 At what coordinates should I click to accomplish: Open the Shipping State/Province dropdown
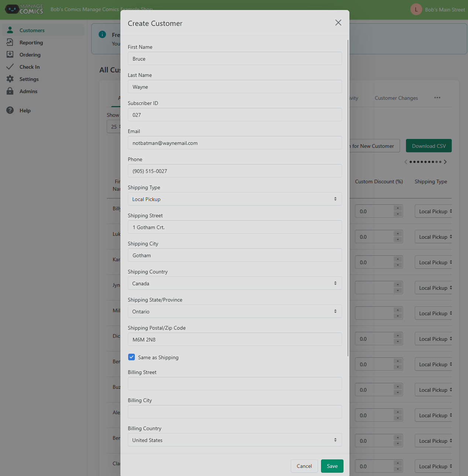tap(235, 311)
